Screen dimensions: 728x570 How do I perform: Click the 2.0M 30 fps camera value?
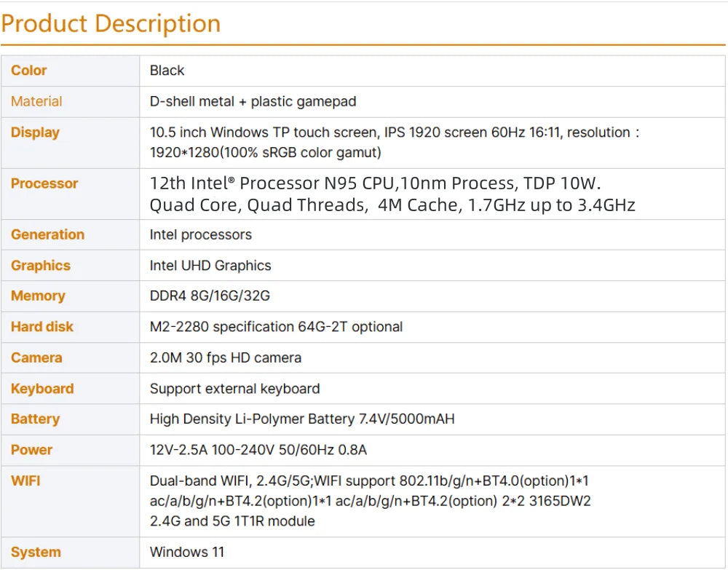(x=225, y=357)
